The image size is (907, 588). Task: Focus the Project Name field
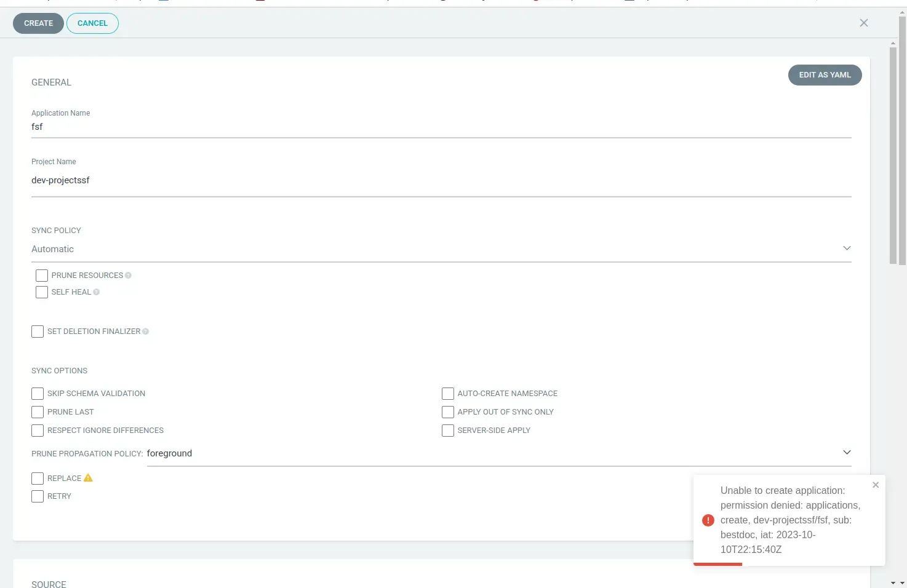coord(441,180)
